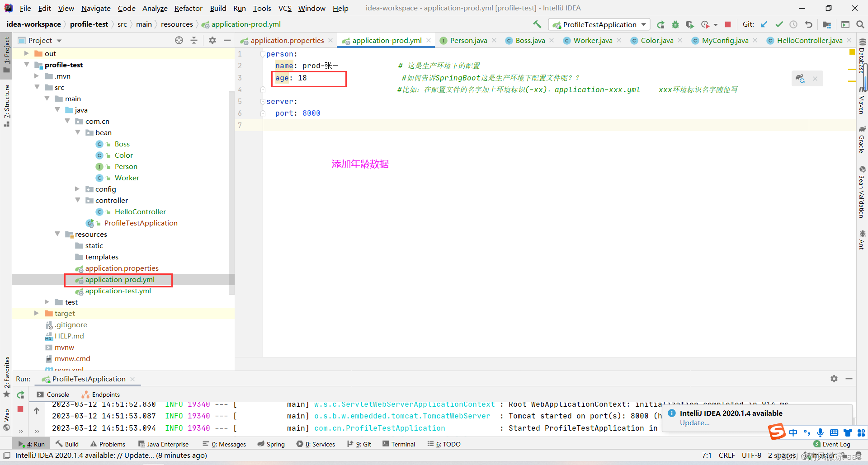Open Project panel settings gear
This screenshot has height=465, width=868.
click(x=212, y=40)
